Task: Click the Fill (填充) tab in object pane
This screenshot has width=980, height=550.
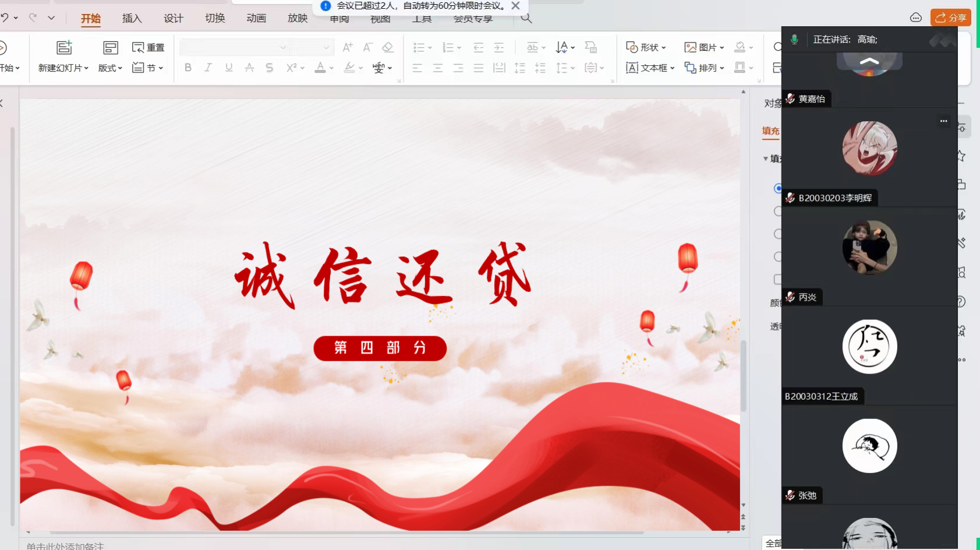Action: [771, 131]
